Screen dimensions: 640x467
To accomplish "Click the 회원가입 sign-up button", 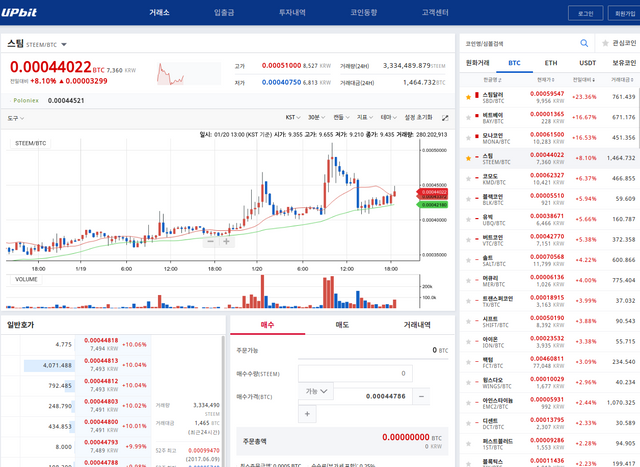I will (x=624, y=13).
